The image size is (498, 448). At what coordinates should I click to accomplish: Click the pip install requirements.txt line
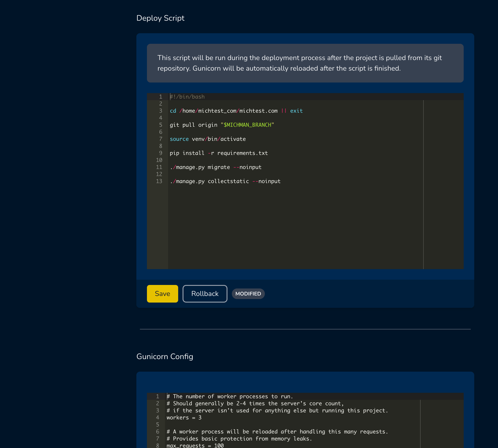click(x=218, y=153)
